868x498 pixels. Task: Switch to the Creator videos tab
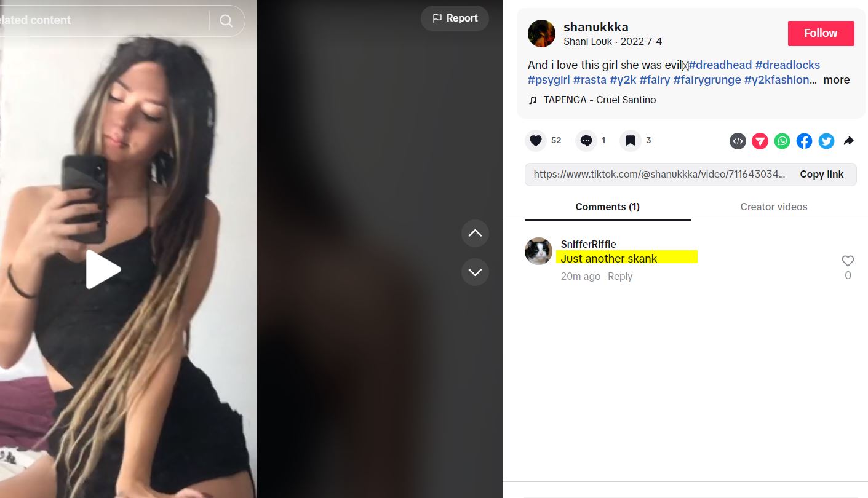[774, 207]
